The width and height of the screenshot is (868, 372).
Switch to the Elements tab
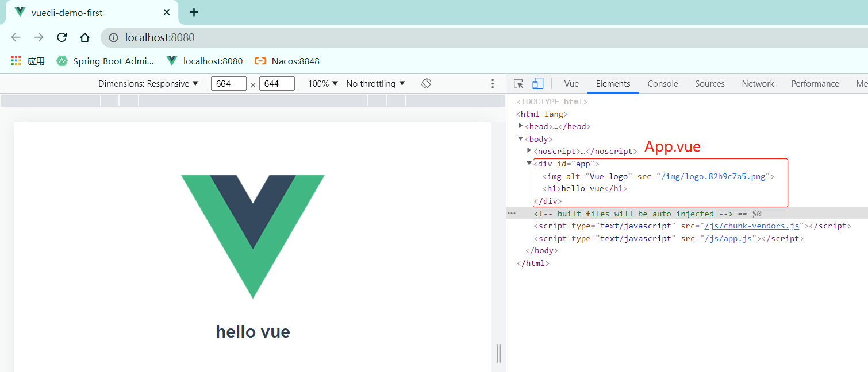(613, 84)
